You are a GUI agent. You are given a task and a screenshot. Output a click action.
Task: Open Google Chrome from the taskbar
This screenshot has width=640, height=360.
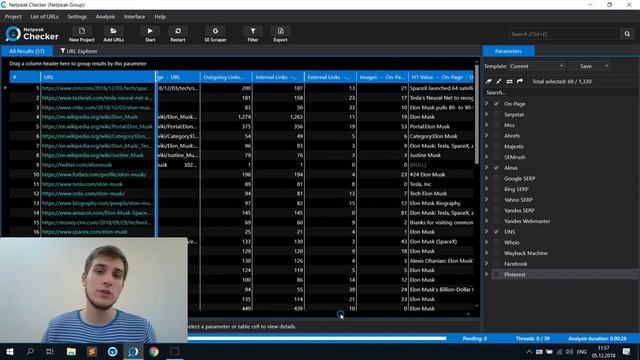(154, 351)
